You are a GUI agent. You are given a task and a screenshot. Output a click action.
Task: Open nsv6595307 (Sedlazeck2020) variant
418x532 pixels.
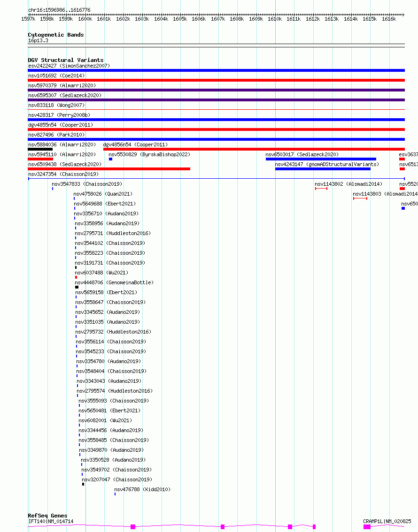click(x=64, y=95)
